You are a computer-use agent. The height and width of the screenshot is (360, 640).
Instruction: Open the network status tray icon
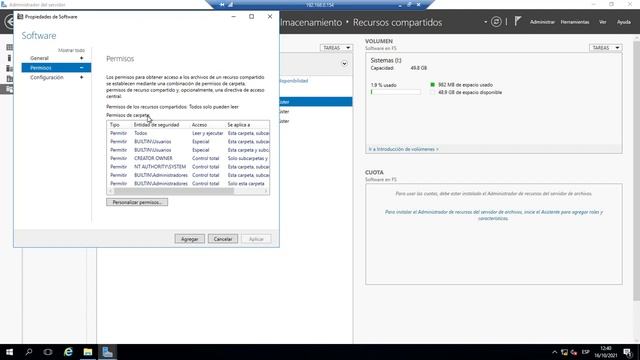coord(564,352)
